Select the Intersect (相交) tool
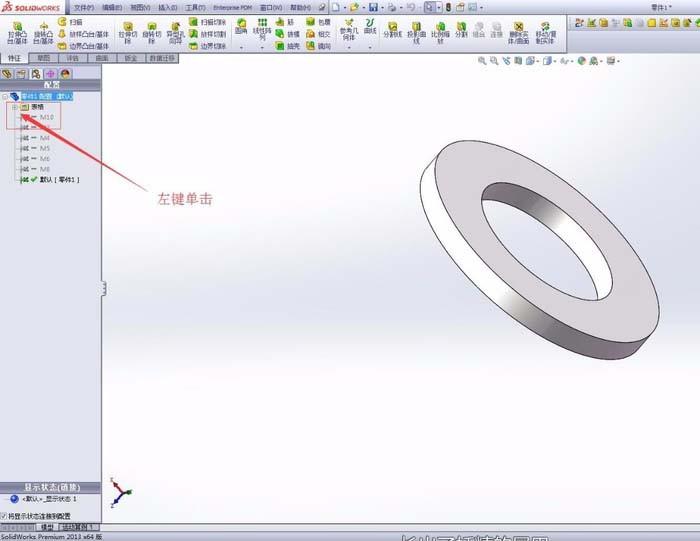 pos(318,34)
